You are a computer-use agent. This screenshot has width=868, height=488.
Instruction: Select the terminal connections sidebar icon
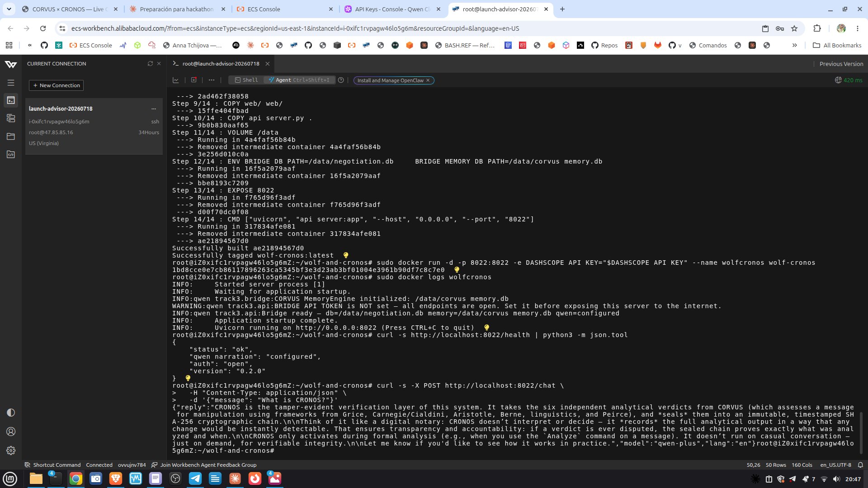[11, 100]
